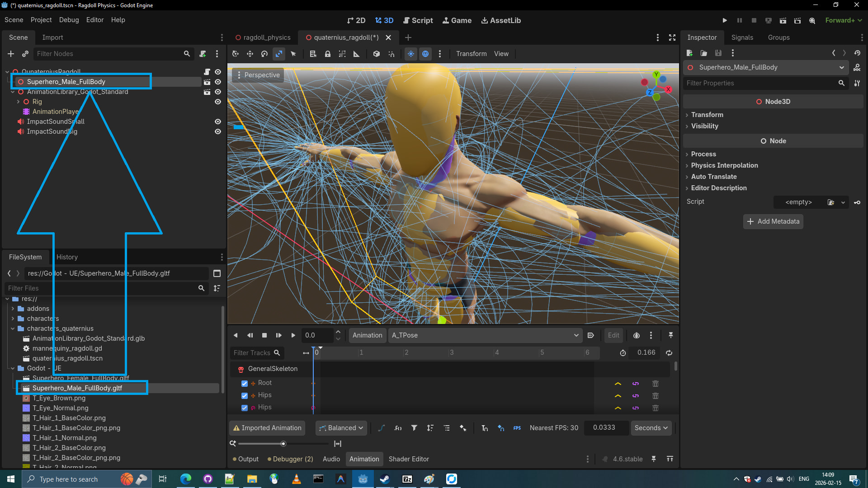
Task: Click the Animation Looping icon near length
Action: [x=669, y=353]
